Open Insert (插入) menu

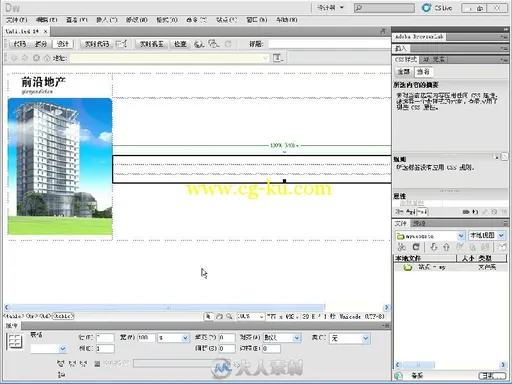coord(107,20)
